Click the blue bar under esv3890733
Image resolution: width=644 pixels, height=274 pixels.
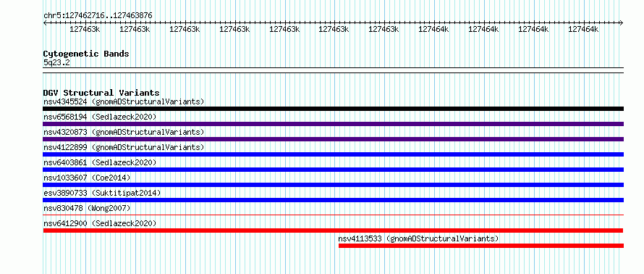point(333,200)
